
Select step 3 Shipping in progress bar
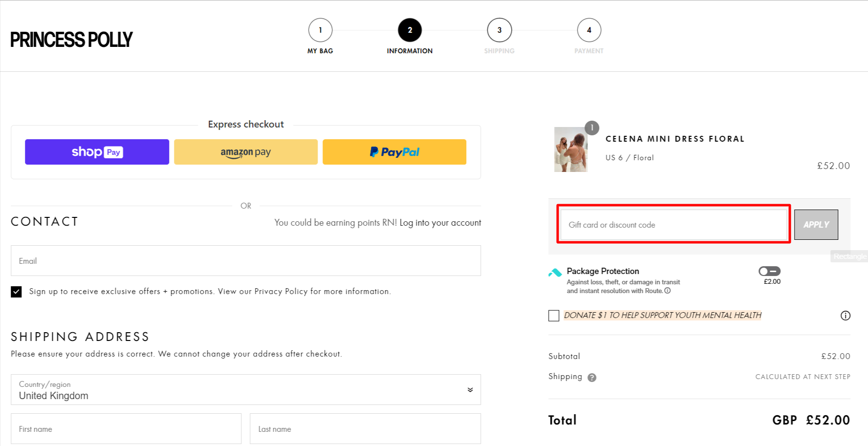(499, 30)
